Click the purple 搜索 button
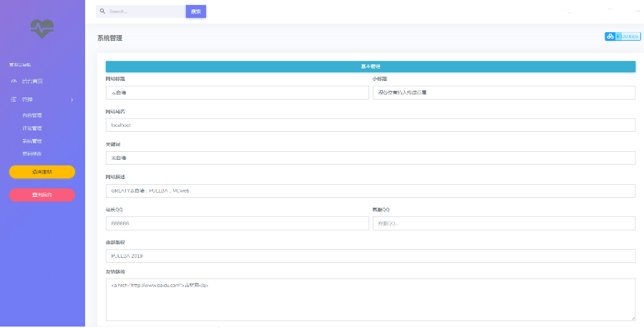Viewport: 644px width, 328px height. pyautogui.click(x=195, y=11)
